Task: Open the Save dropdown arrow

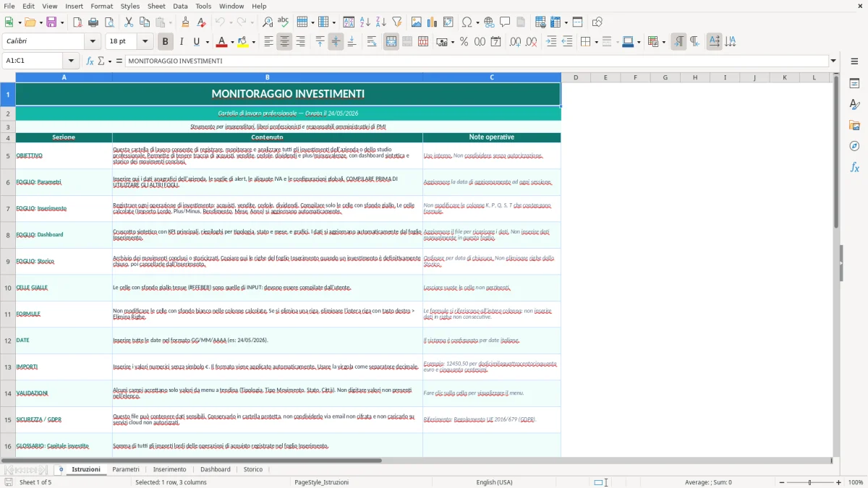Action: point(61,22)
